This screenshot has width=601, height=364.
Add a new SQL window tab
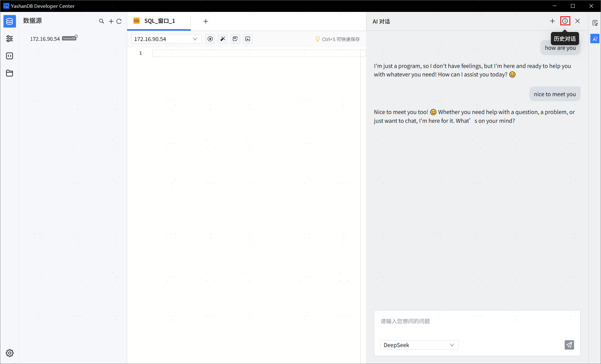pos(206,21)
